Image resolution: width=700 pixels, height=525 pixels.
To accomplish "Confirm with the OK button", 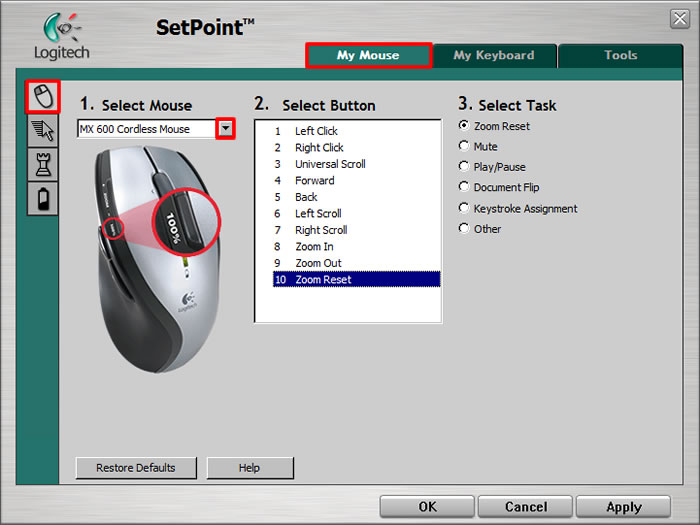I will click(427, 507).
